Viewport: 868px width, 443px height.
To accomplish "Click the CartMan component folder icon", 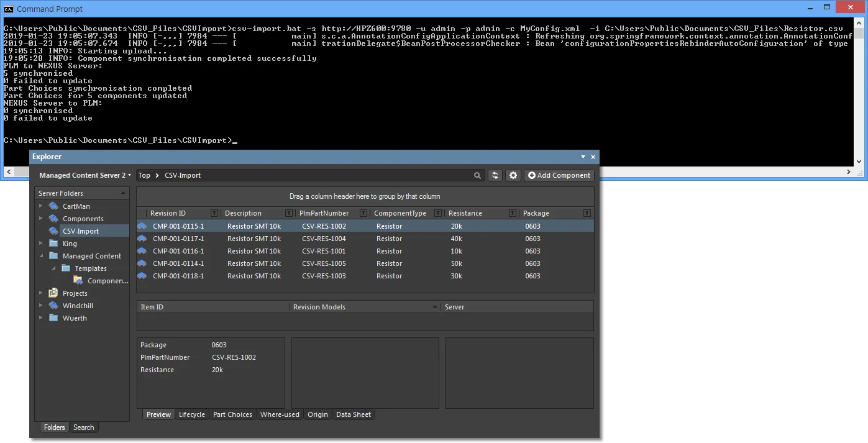I will point(53,206).
